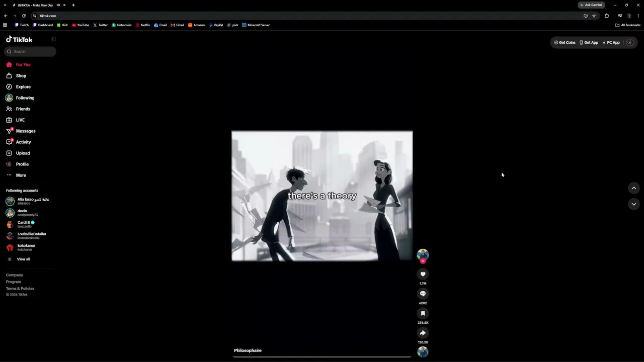Open the Friends page
This screenshot has width=644, height=362.
point(18,109)
